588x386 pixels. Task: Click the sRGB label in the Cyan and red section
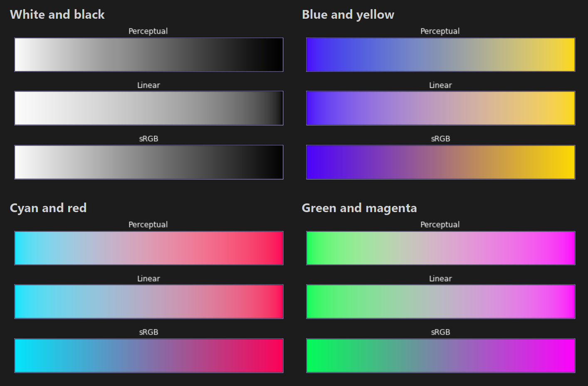pyautogui.click(x=148, y=332)
